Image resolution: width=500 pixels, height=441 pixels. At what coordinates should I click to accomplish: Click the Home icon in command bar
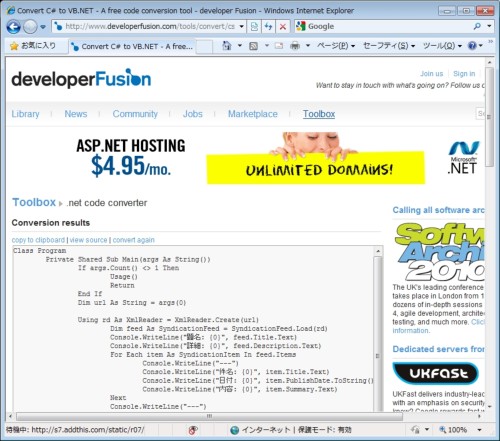[227, 46]
